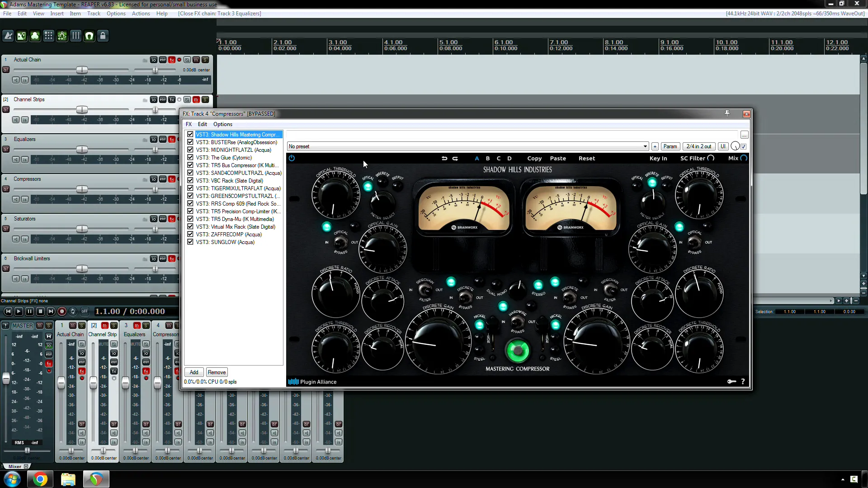Toggle plugin power button in Shadow Hills

292,158
